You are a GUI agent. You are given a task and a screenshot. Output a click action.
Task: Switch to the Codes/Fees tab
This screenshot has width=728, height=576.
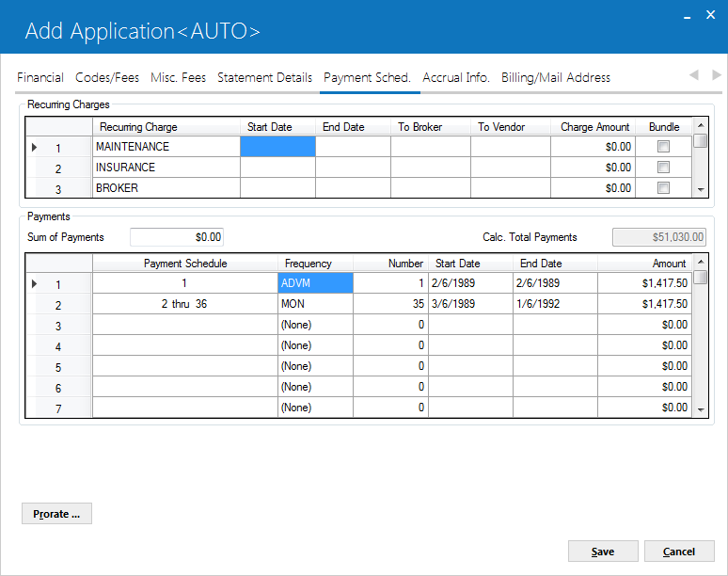tap(107, 77)
